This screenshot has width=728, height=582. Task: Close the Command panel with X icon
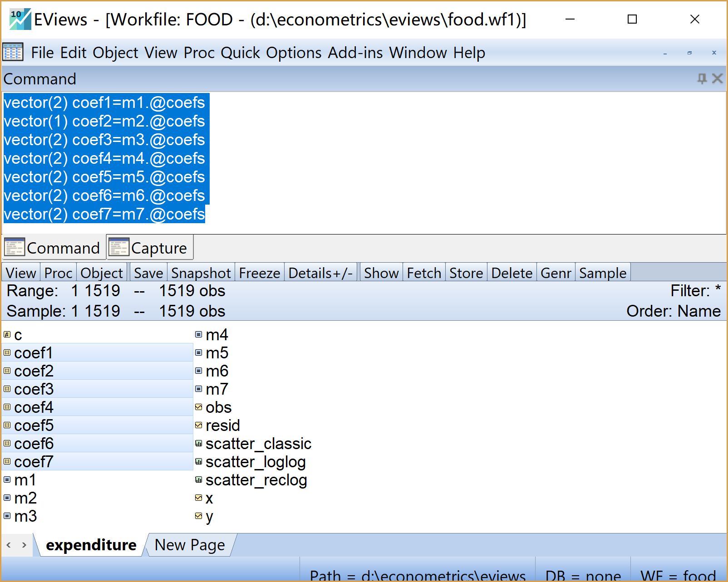pyautogui.click(x=717, y=79)
